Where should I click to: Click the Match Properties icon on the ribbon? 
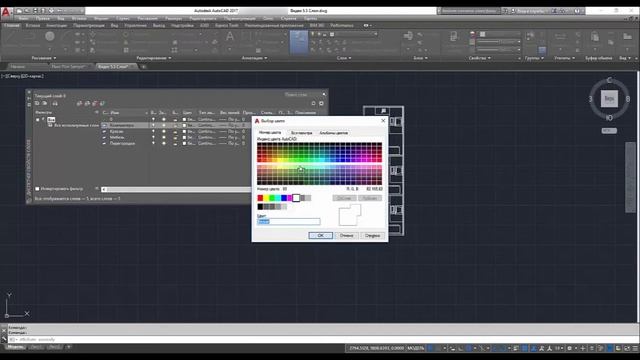[453, 37]
